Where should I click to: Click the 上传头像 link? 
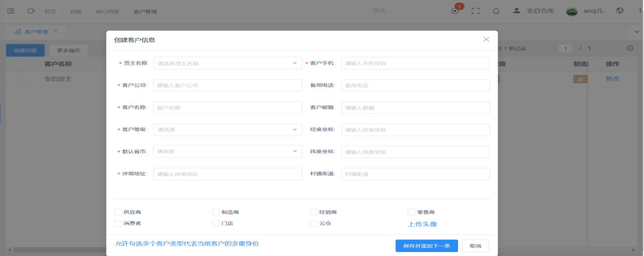[422, 224]
